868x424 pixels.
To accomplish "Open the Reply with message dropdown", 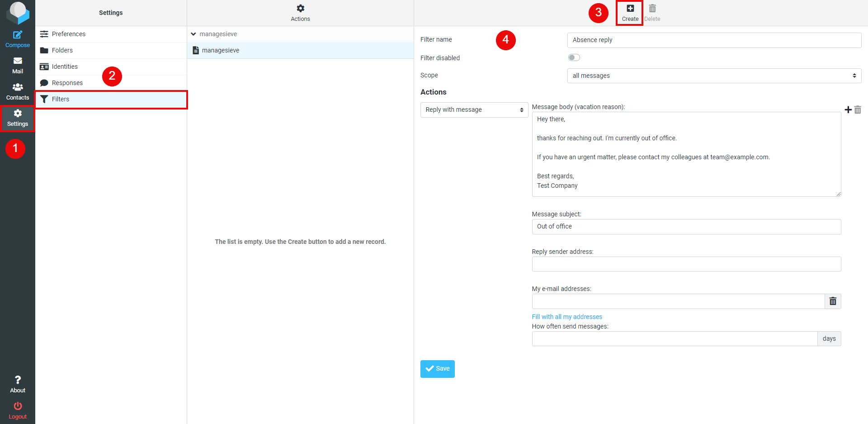I will point(474,110).
